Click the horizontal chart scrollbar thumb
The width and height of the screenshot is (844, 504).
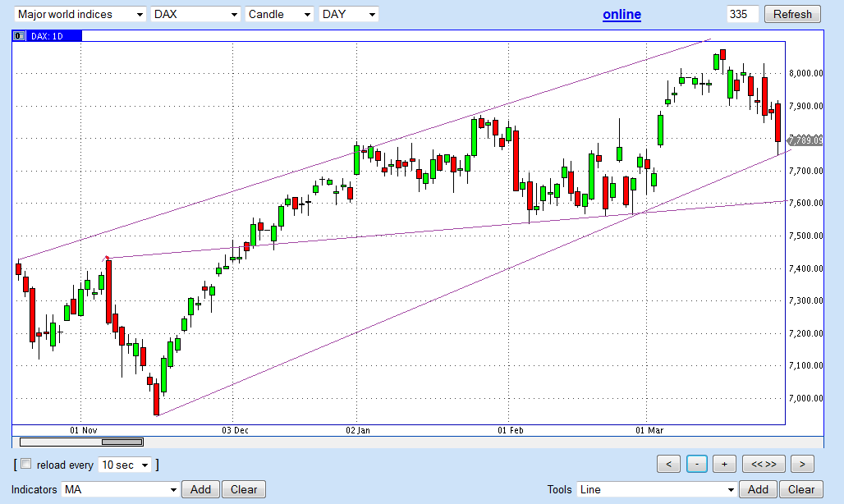pos(122,442)
